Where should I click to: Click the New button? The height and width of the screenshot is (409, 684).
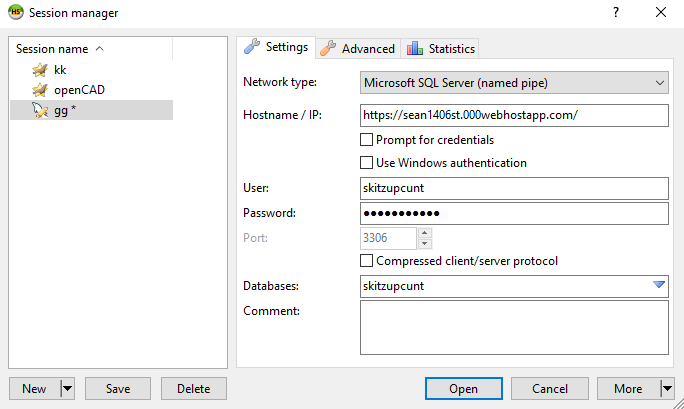click(34, 389)
